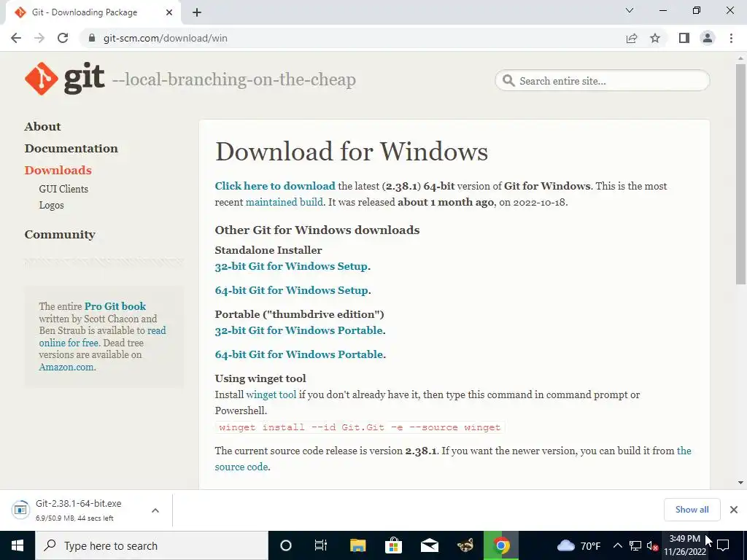Download 64-bit Git for Windows Setup

point(291,290)
